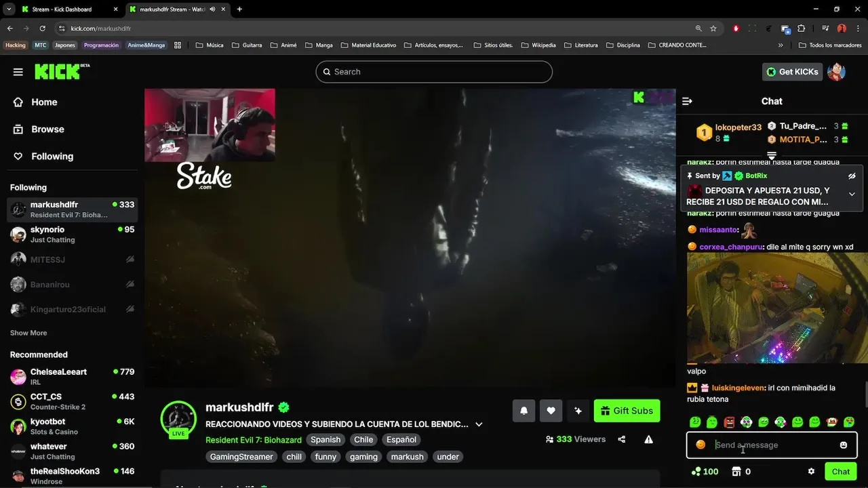Viewport: 868px width, 488px height.
Task: Send message with the Chat button
Action: pos(841,472)
